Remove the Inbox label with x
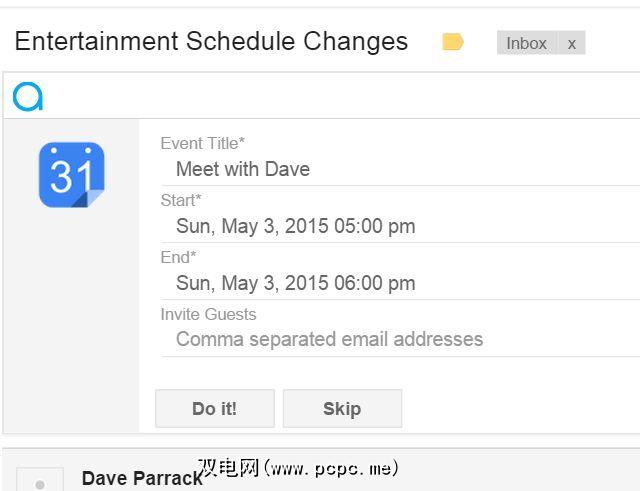 [x=571, y=43]
